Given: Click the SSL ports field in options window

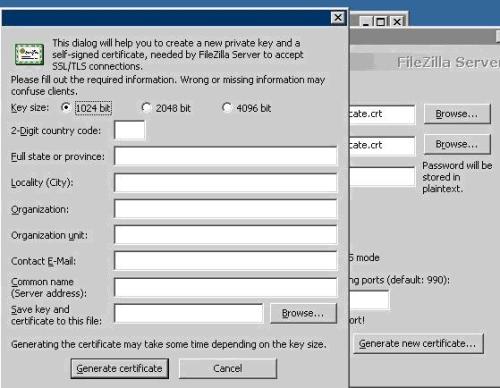Looking at the screenshot, I should pos(369,300).
